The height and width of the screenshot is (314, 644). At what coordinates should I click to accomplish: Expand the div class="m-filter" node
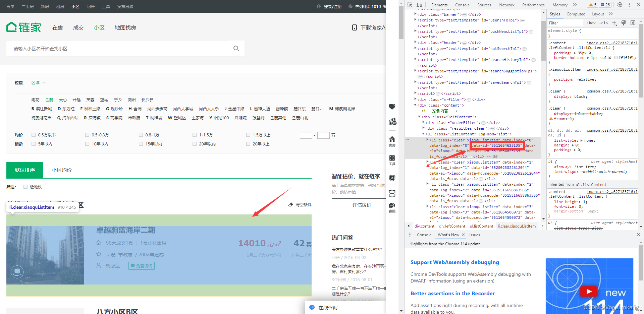click(415, 99)
